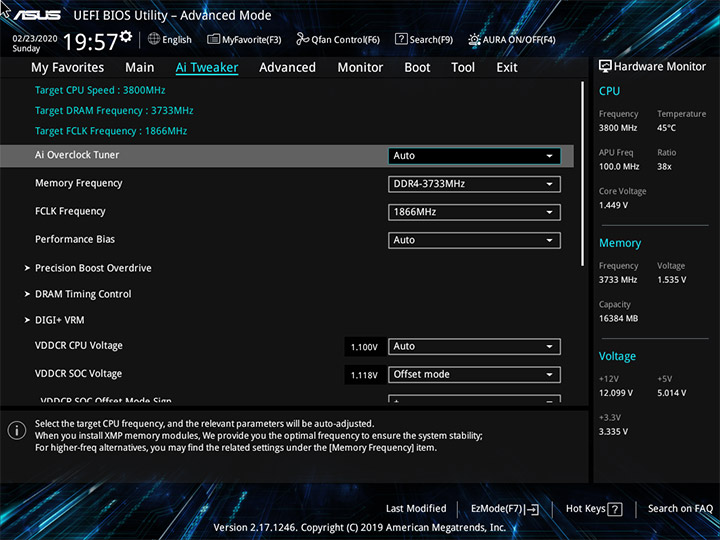The height and width of the screenshot is (540, 720).
Task: Open the Memory Frequency DDR4-3733MHz dropdown
Action: 474,184
